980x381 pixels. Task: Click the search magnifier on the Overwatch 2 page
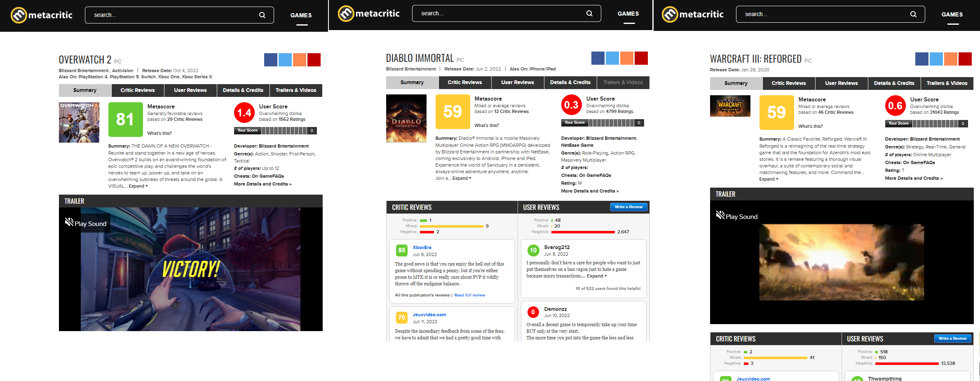pyautogui.click(x=262, y=15)
